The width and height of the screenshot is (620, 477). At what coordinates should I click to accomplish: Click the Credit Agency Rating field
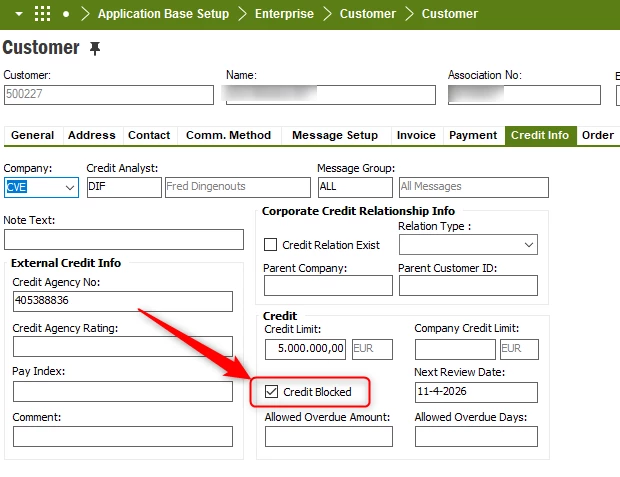[x=123, y=346]
